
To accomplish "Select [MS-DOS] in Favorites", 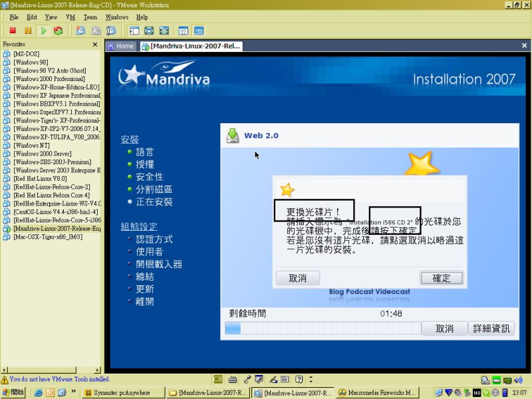I will [27, 54].
